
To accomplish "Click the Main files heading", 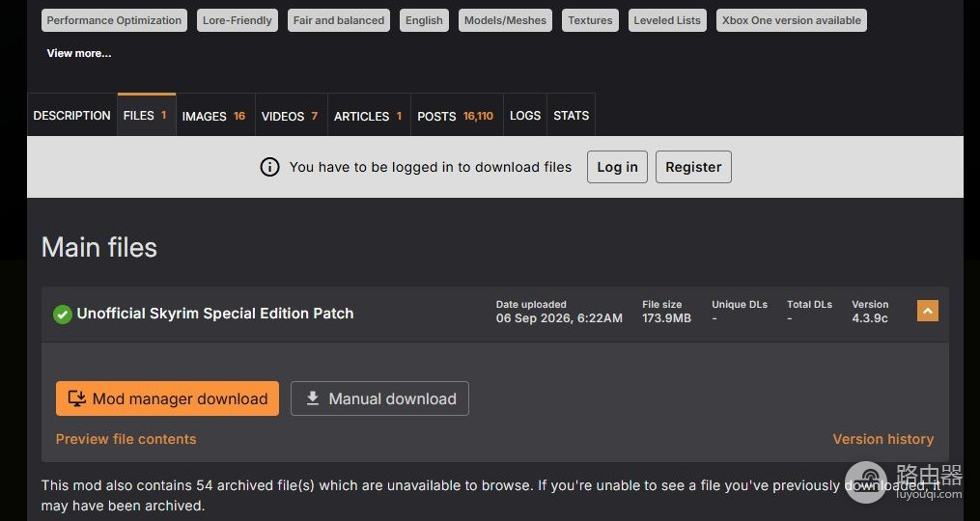I will click(99, 247).
